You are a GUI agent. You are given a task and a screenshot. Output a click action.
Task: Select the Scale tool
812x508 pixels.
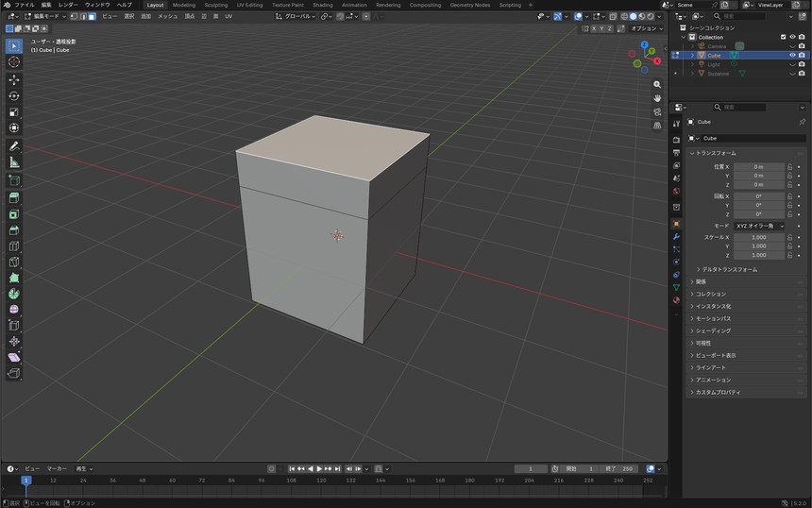(x=14, y=111)
